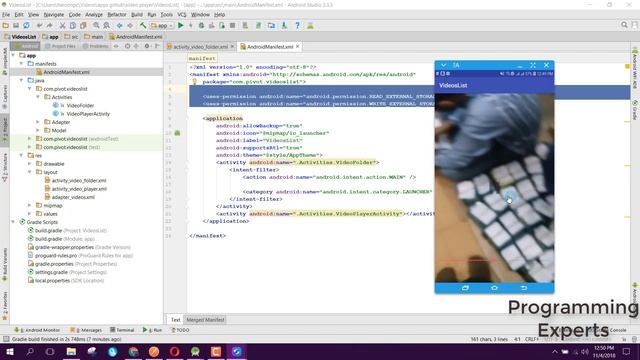Click the Stop square toolbar icon
Screen dimensions: 640x360
(232, 25)
